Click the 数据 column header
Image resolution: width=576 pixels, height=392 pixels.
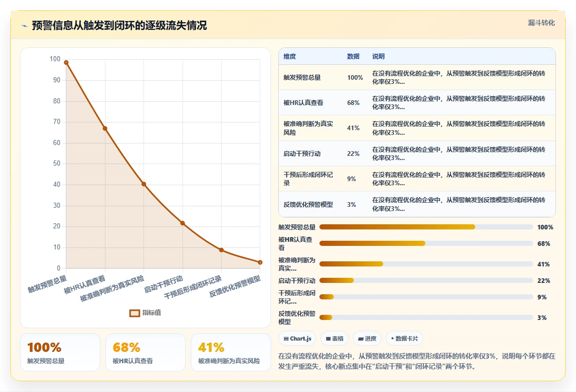pyautogui.click(x=353, y=56)
